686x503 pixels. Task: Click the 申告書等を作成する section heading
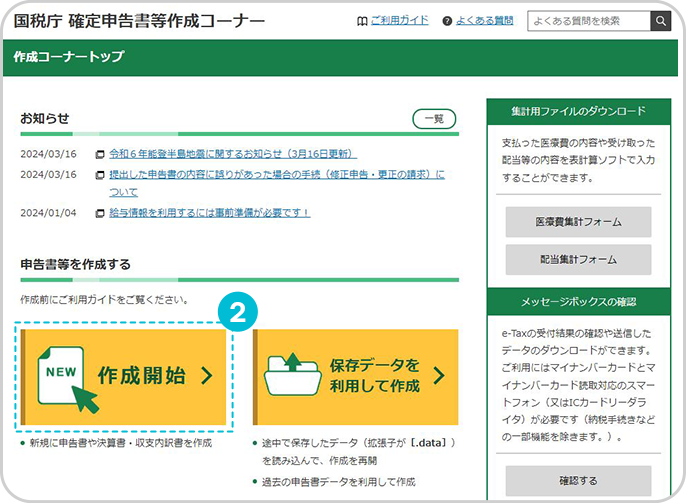(76, 264)
